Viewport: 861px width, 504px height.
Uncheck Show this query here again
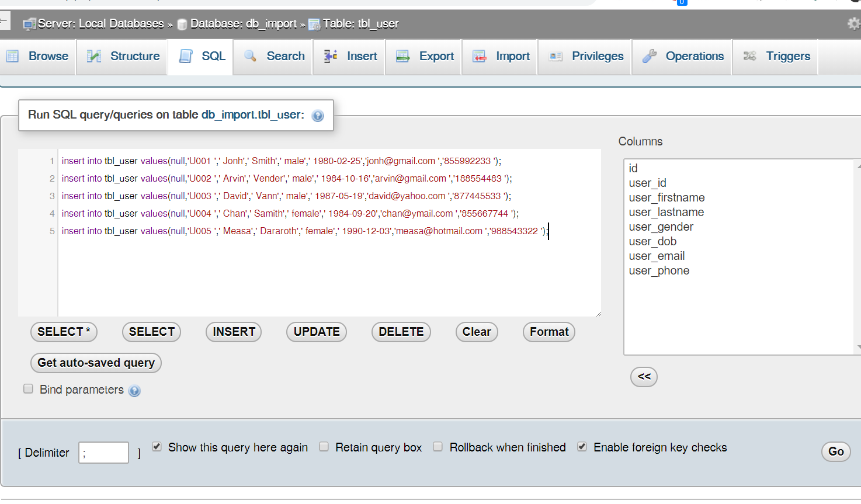pyautogui.click(x=157, y=447)
